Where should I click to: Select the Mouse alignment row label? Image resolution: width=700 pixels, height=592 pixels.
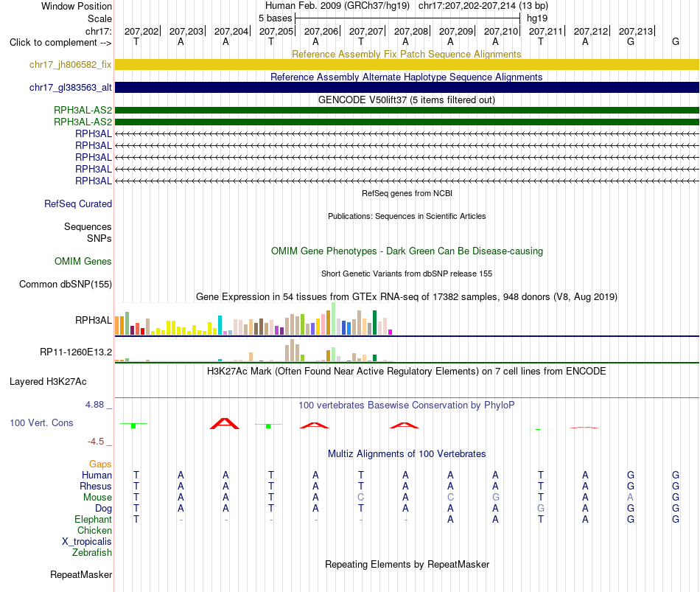97,498
